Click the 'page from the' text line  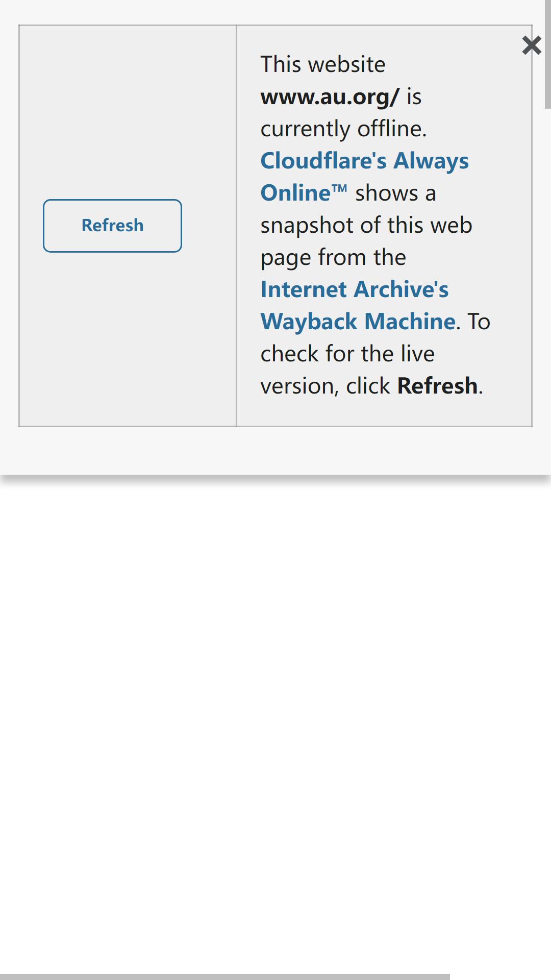[333, 257]
